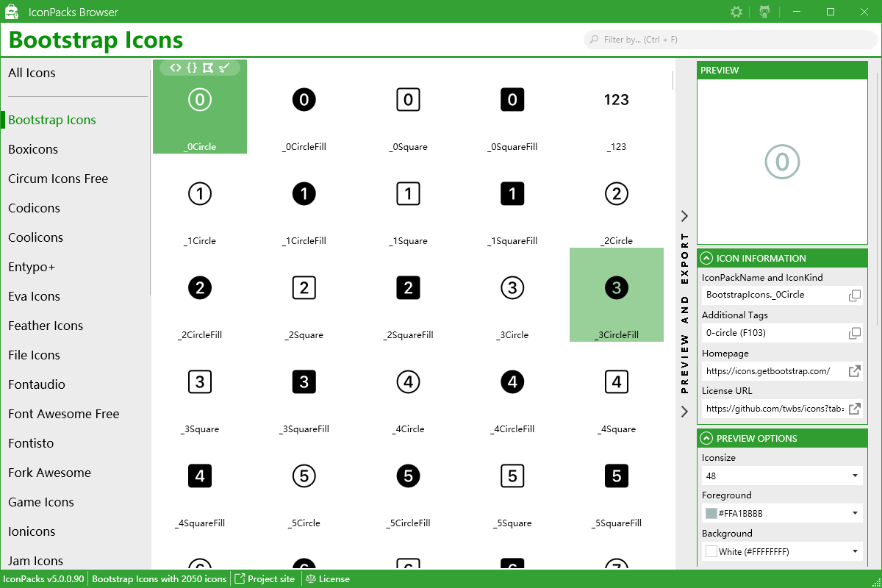Select the _2CircleFill icon
Image resolution: width=882 pixels, height=588 pixels.
click(200, 295)
